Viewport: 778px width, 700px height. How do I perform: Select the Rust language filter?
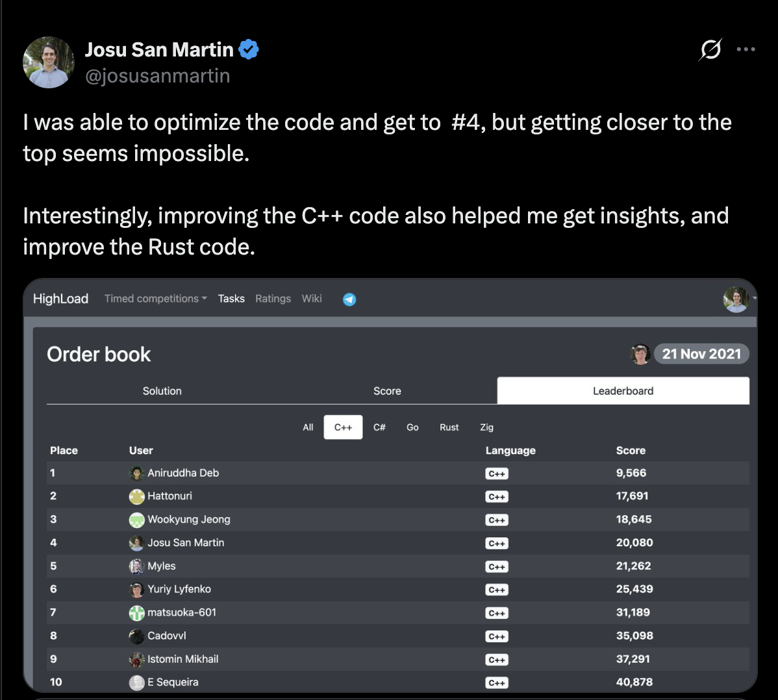[x=449, y=427]
